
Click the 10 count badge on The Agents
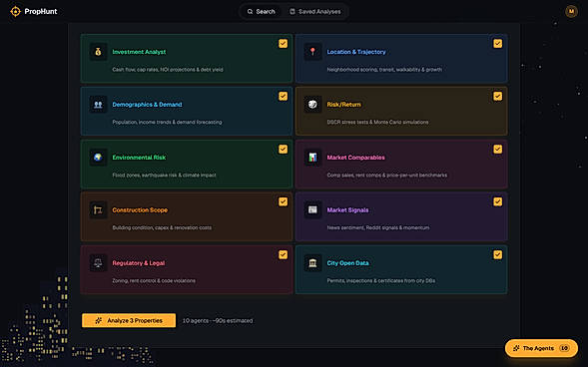(x=564, y=348)
